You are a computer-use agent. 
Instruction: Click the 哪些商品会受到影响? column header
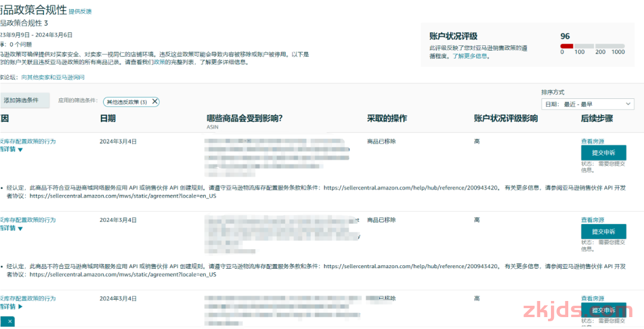click(245, 119)
